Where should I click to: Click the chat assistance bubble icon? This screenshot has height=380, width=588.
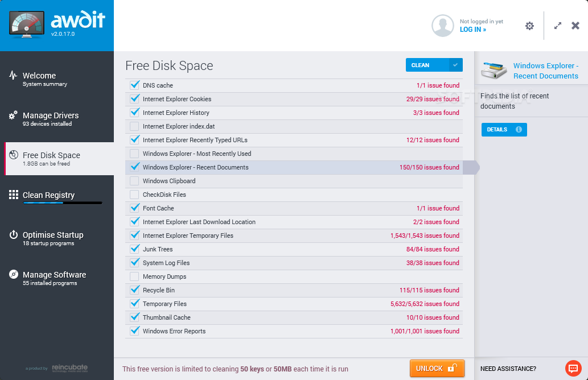pyautogui.click(x=573, y=369)
